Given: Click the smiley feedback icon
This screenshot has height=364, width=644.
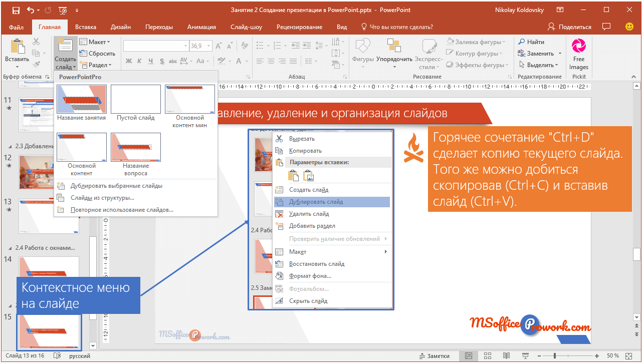Looking at the screenshot, I should pyautogui.click(x=629, y=27).
